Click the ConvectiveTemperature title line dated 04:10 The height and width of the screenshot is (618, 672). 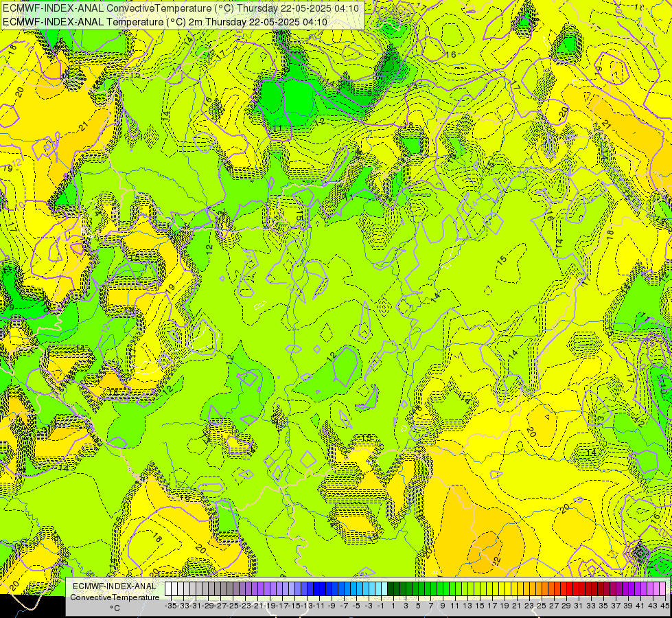pos(181,8)
